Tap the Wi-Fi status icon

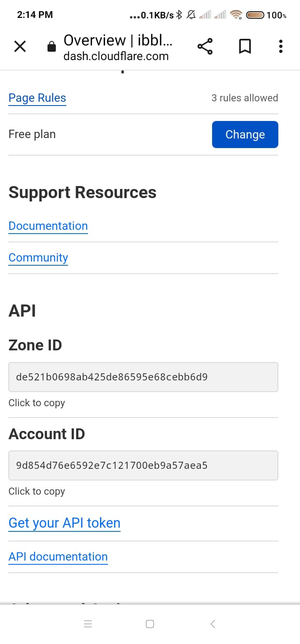pos(236,14)
